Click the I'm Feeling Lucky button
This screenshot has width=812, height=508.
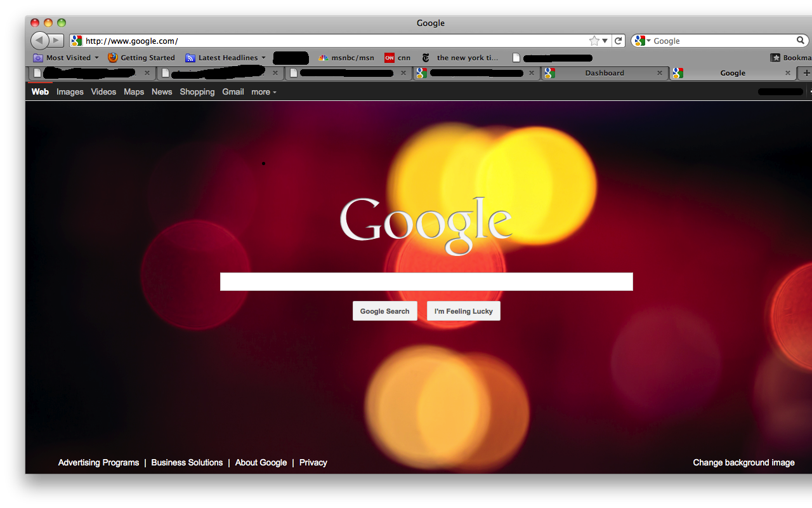point(464,311)
